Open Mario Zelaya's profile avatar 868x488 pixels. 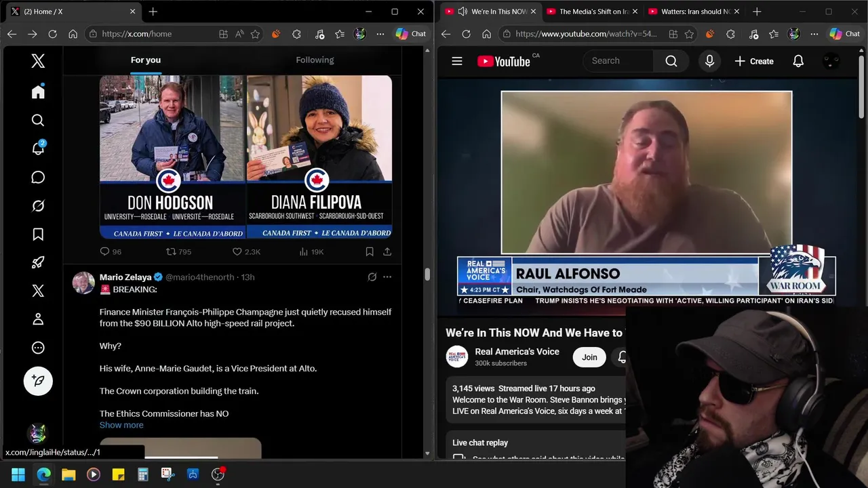(83, 283)
